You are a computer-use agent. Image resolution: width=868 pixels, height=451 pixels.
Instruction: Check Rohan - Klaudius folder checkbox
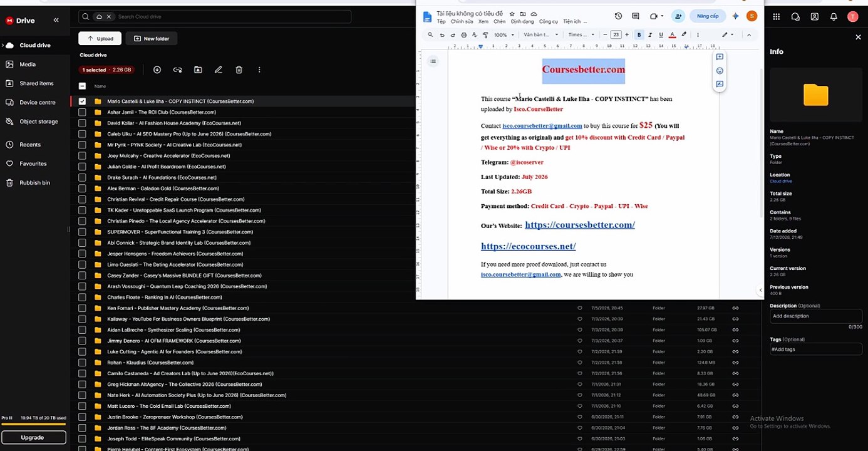[x=82, y=363]
